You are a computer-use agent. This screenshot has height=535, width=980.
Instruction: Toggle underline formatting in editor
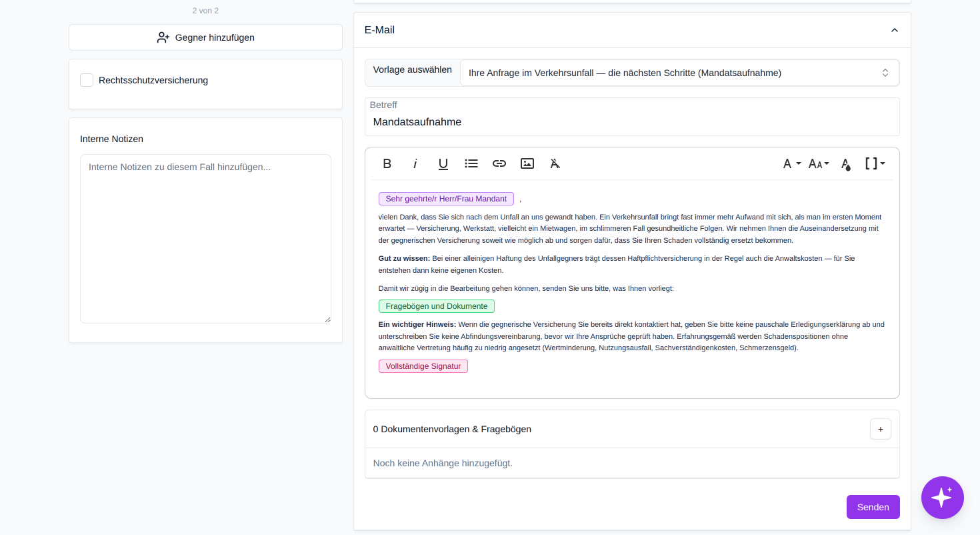[x=443, y=163]
